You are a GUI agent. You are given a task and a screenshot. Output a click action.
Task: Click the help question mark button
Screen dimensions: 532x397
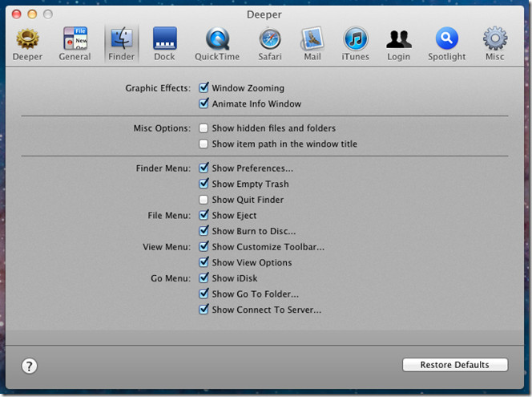29,366
